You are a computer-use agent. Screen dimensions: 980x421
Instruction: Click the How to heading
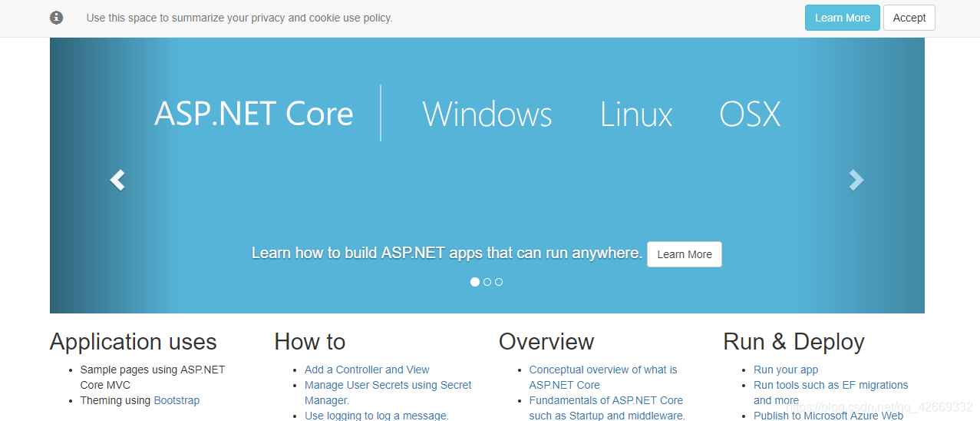(x=310, y=342)
